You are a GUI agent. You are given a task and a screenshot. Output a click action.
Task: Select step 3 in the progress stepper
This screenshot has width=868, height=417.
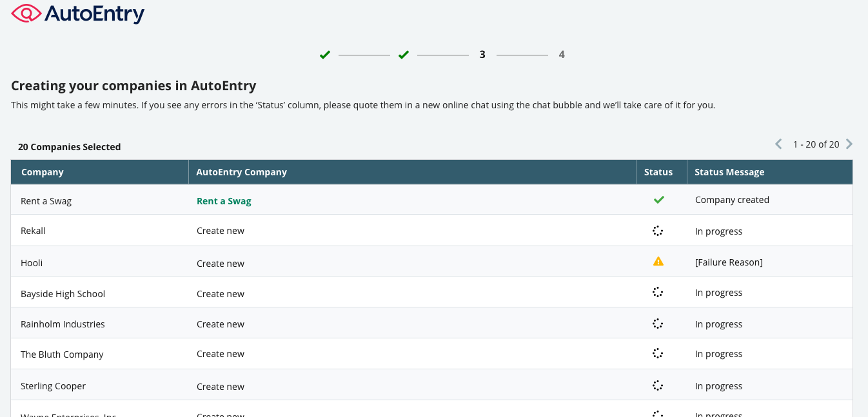[x=482, y=55]
